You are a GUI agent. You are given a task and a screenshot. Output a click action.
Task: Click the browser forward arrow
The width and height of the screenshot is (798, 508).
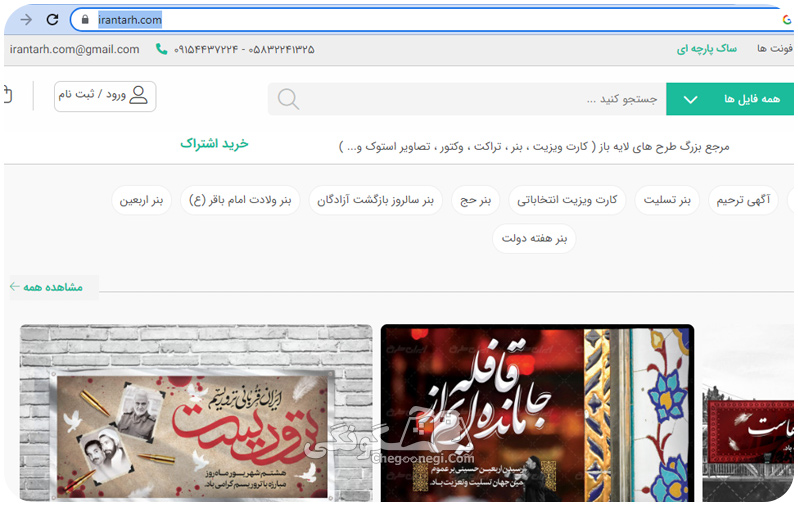click(26, 20)
